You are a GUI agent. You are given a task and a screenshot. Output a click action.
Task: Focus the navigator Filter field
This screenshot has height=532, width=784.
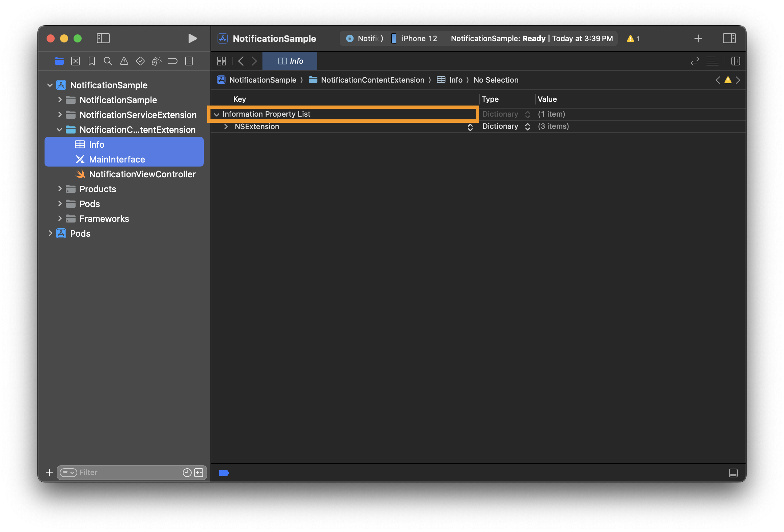click(x=132, y=473)
